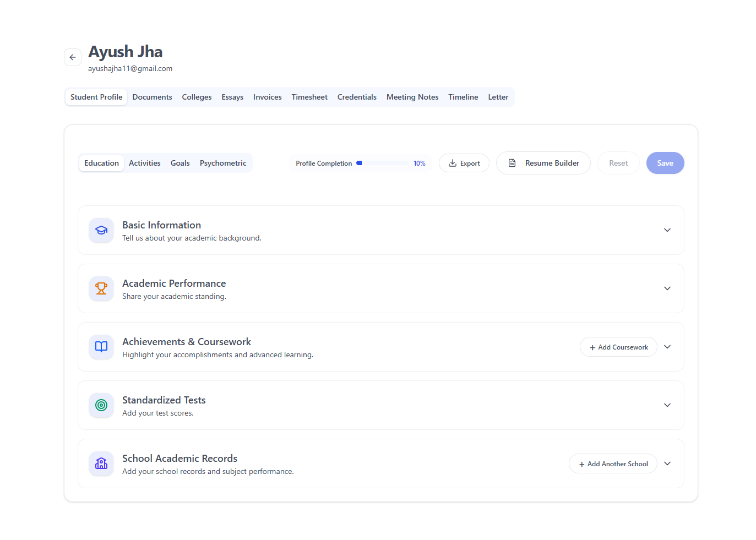756x540 pixels.
Task: Click the open book Achievements icon
Action: (x=101, y=347)
